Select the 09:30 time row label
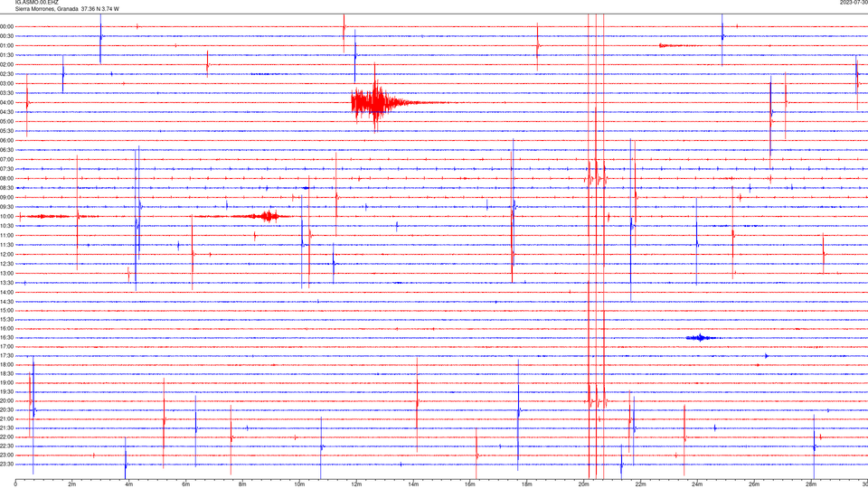This screenshot has height=488, width=868. pyautogui.click(x=7, y=206)
